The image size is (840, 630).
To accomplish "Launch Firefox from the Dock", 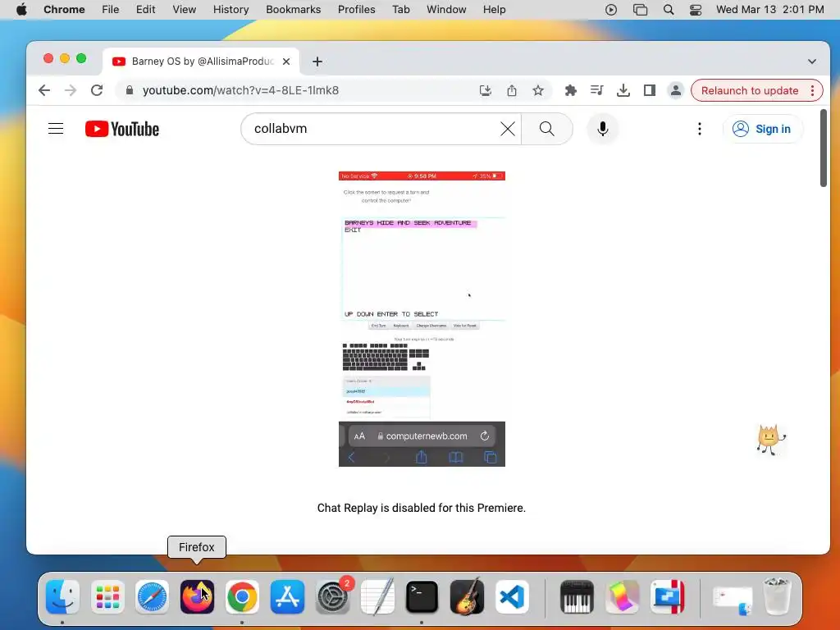I will pos(197,597).
